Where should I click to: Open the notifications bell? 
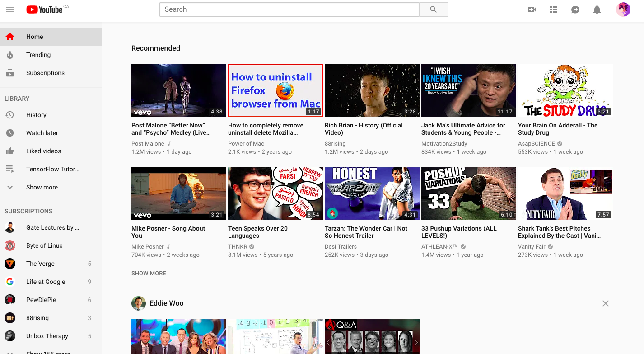coord(597,9)
